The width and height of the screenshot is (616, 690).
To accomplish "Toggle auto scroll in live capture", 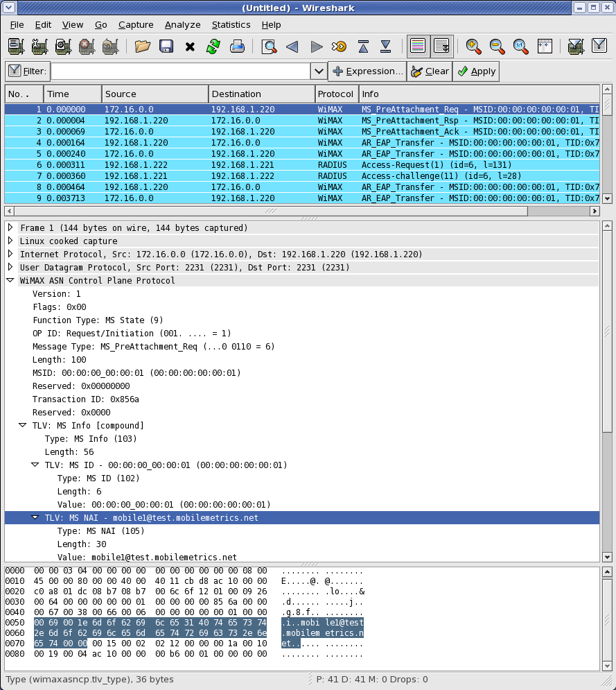I will [441, 46].
